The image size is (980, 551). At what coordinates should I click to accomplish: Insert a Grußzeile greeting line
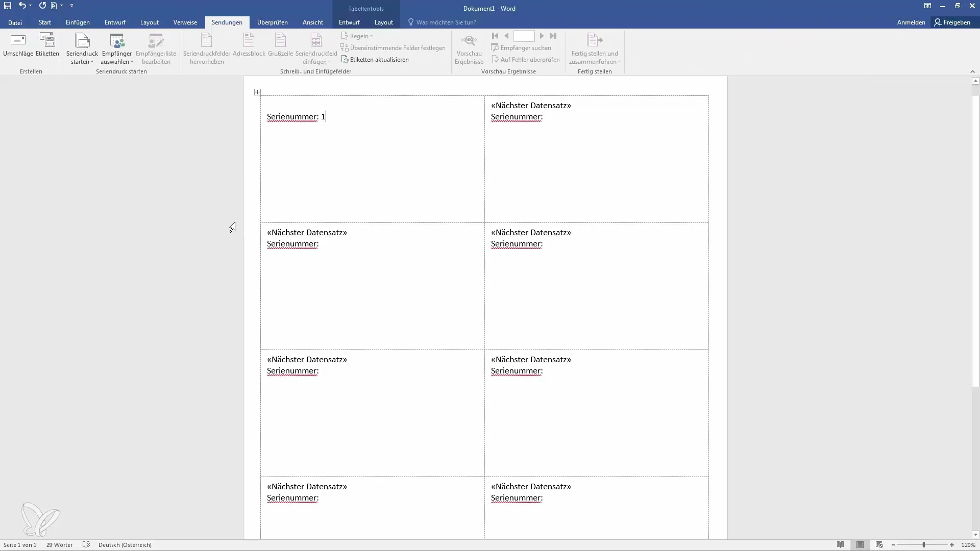pyautogui.click(x=280, y=44)
